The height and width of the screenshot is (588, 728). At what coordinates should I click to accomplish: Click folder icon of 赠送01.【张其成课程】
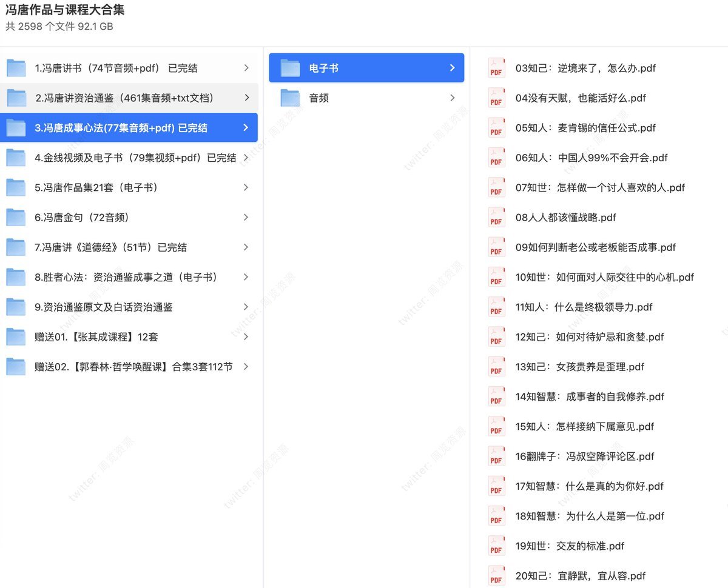pos(16,336)
